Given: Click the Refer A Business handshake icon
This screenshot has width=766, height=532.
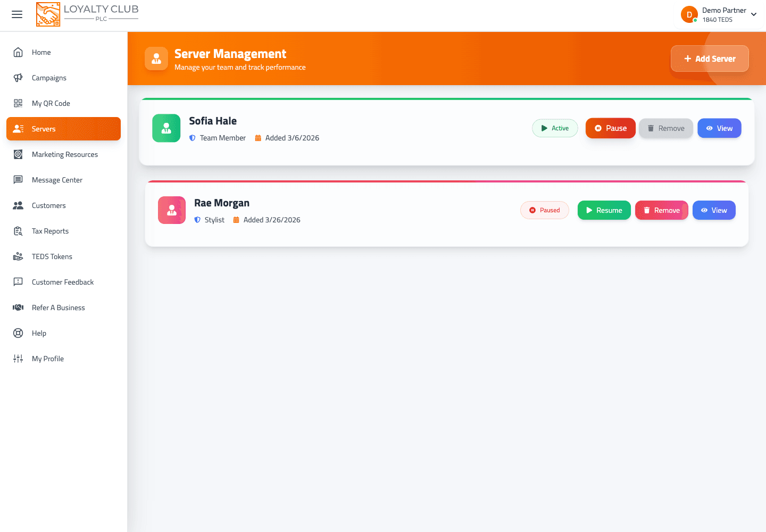Looking at the screenshot, I should point(18,307).
